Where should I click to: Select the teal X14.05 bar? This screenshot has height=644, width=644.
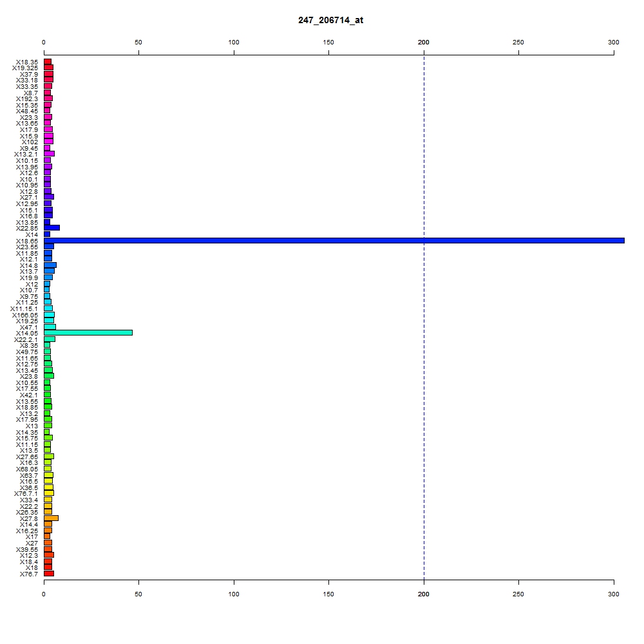tap(88, 333)
